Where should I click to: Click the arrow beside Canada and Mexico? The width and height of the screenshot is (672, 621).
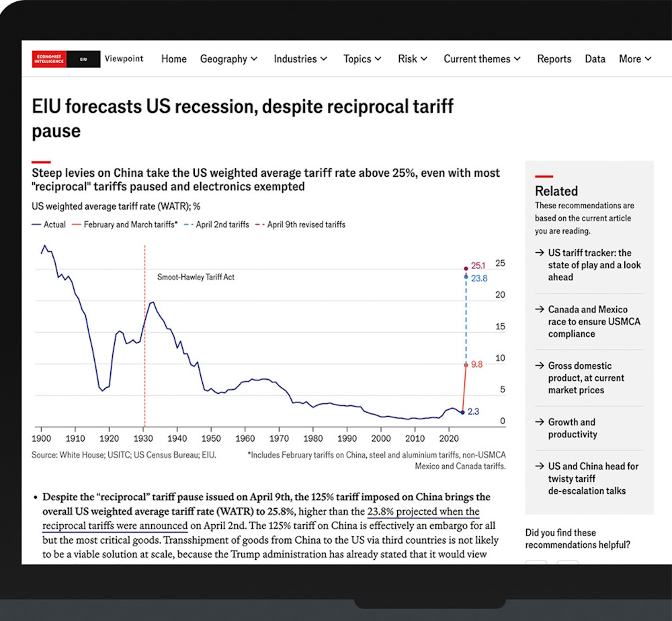pyautogui.click(x=540, y=309)
